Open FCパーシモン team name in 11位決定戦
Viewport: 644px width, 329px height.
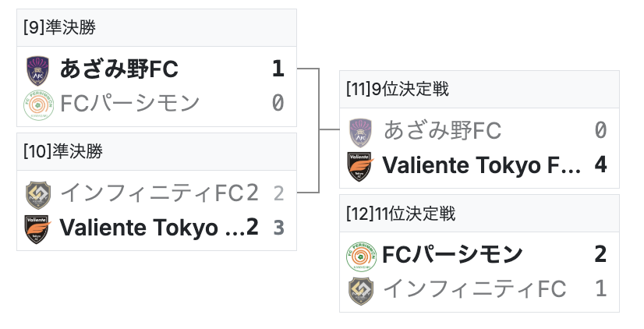452,255
